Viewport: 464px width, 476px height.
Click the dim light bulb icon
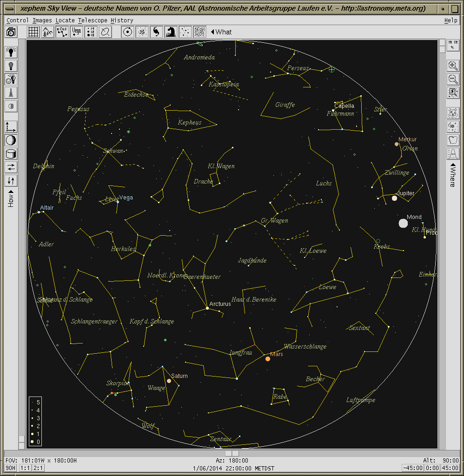coord(11,66)
